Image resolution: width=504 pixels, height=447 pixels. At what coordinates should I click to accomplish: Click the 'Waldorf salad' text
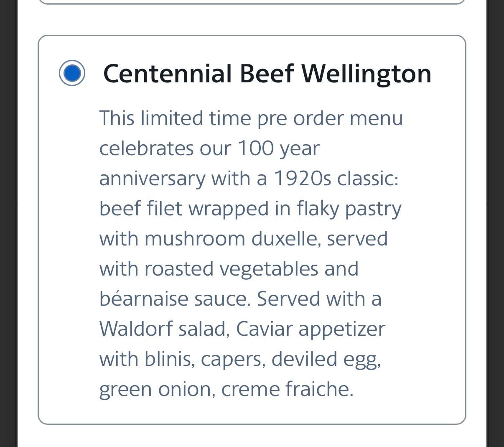163,329
